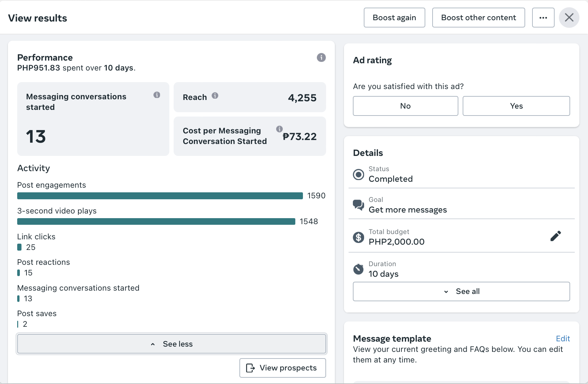Open the three-dots more options menu
The image size is (588, 384).
click(543, 18)
